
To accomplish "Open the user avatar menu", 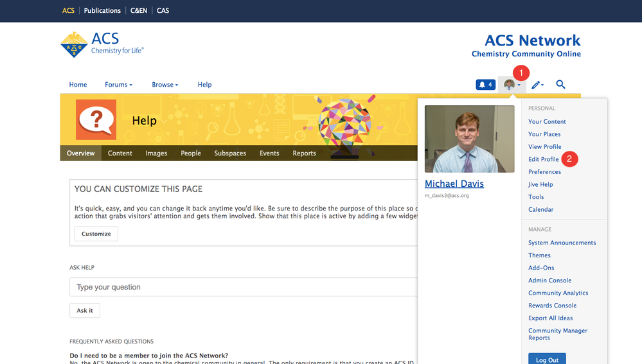I will [512, 84].
